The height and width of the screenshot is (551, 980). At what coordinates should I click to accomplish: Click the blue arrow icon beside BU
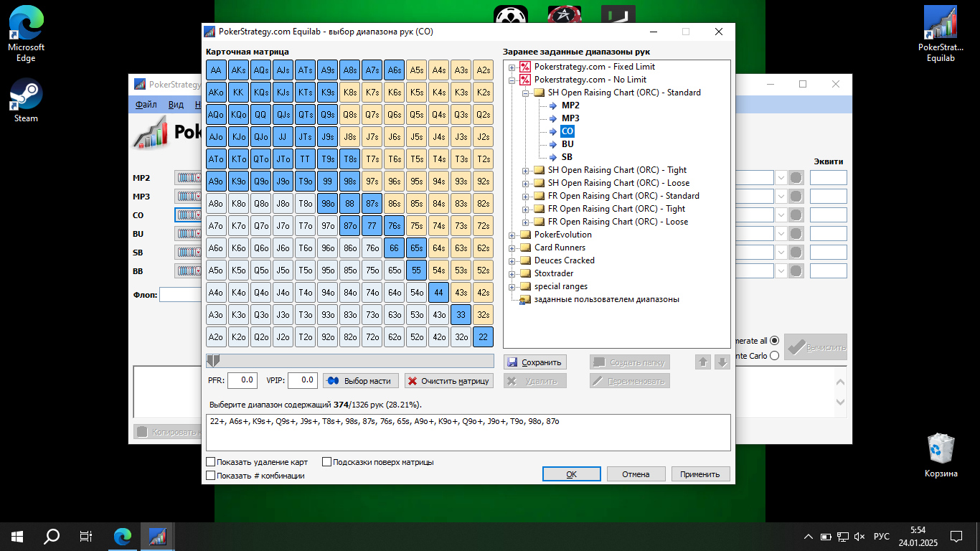point(552,144)
